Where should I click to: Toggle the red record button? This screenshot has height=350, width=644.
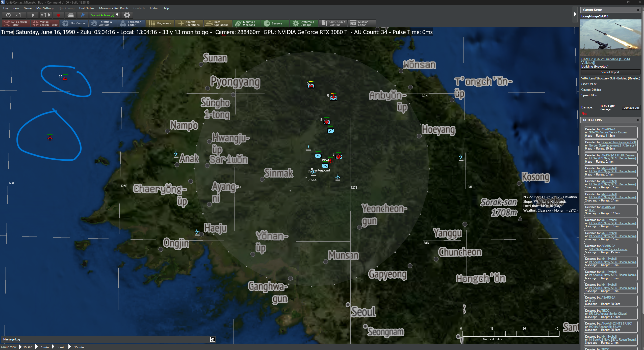(x=58, y=15)
